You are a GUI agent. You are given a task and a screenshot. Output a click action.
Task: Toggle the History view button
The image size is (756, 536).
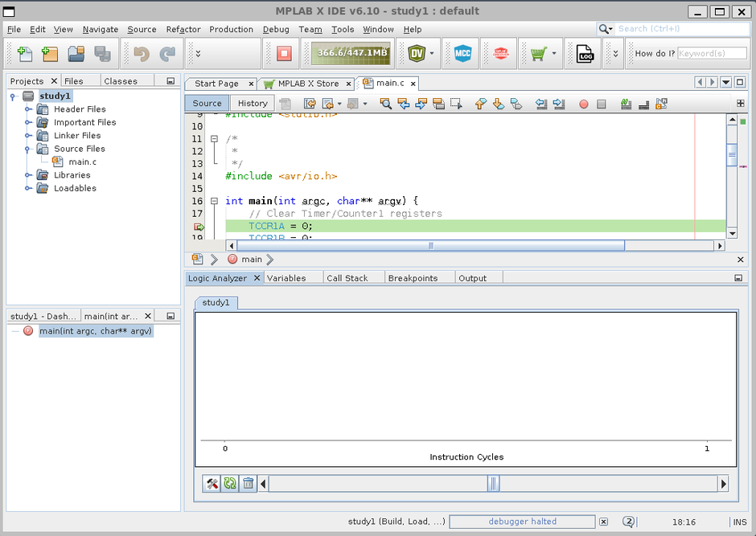(x=253, y=103)
